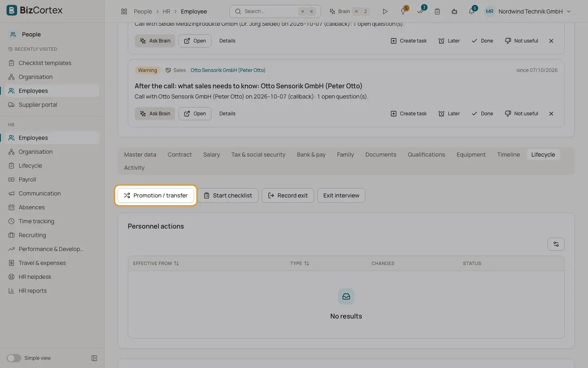
Task: Expand the Nordwind Technik GmbH account dropdown
Action: tap(528, 11)
